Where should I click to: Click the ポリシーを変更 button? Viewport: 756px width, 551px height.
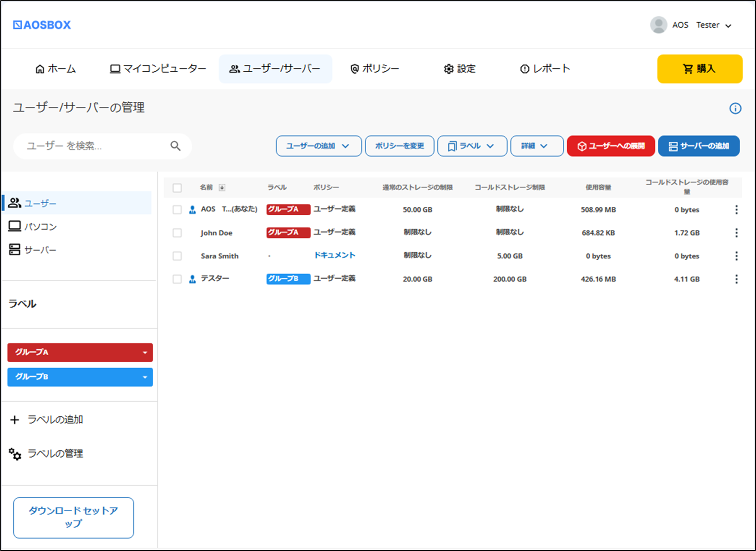tap(400, 146)
